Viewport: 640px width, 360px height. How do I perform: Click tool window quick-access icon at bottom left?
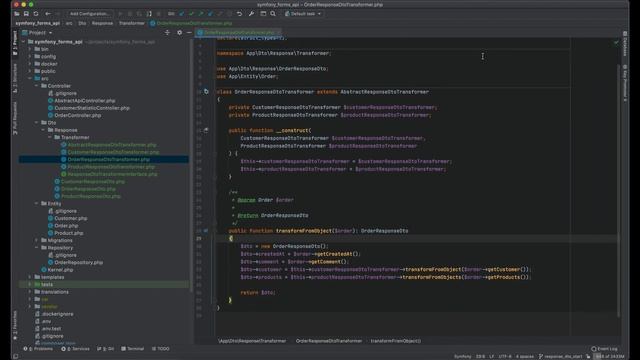pos(16,356)
